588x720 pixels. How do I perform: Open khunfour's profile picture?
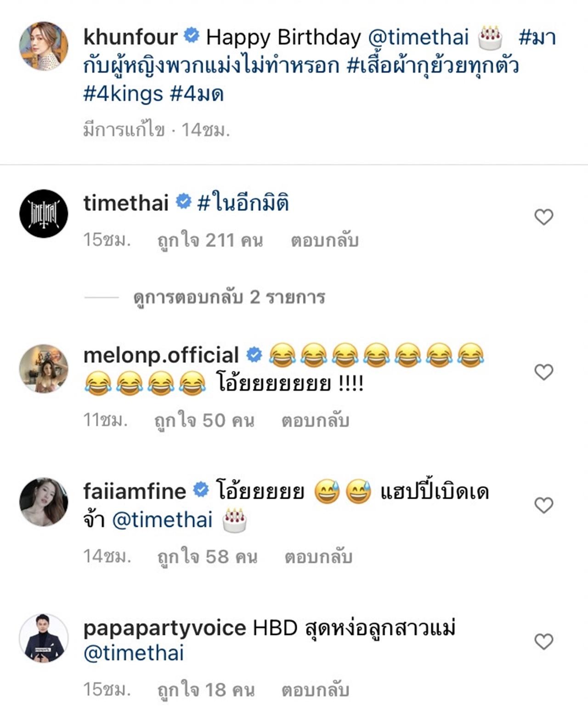[44, 46]
